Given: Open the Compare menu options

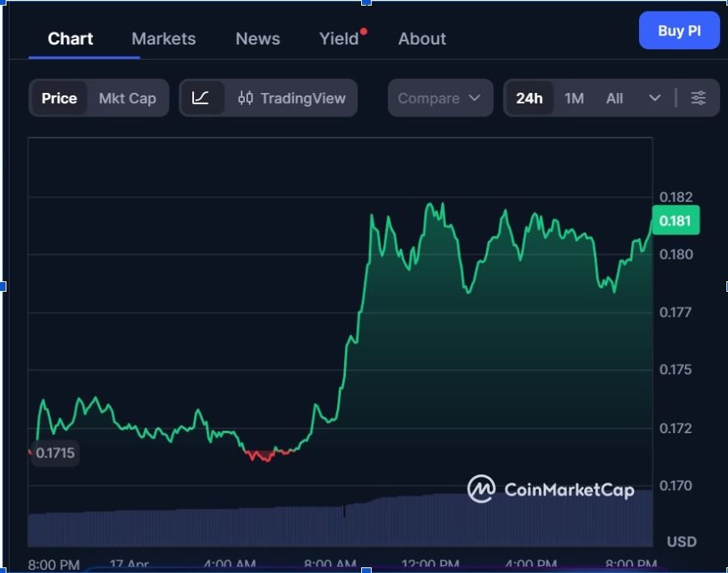Looking at the screenshot, I should (440, 98).
